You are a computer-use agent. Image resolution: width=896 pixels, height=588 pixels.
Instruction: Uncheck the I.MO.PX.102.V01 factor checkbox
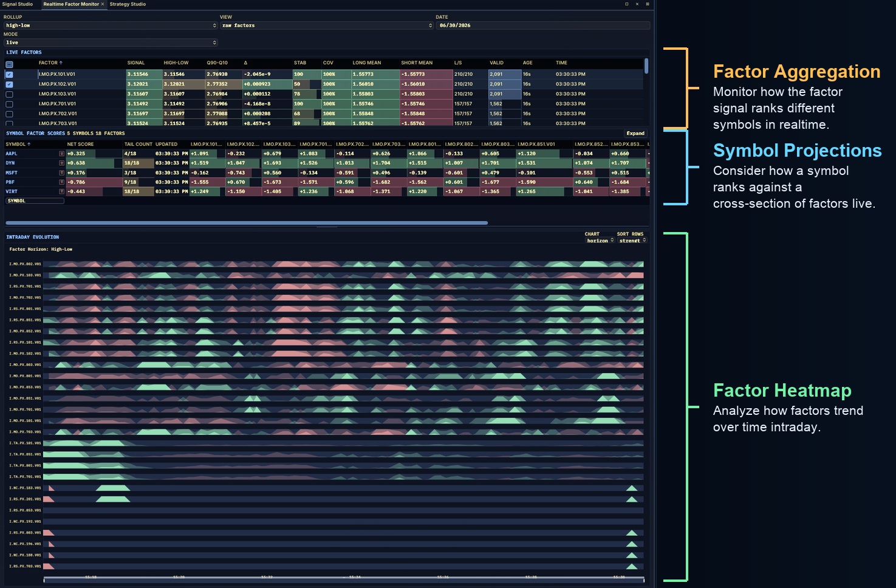9,84
